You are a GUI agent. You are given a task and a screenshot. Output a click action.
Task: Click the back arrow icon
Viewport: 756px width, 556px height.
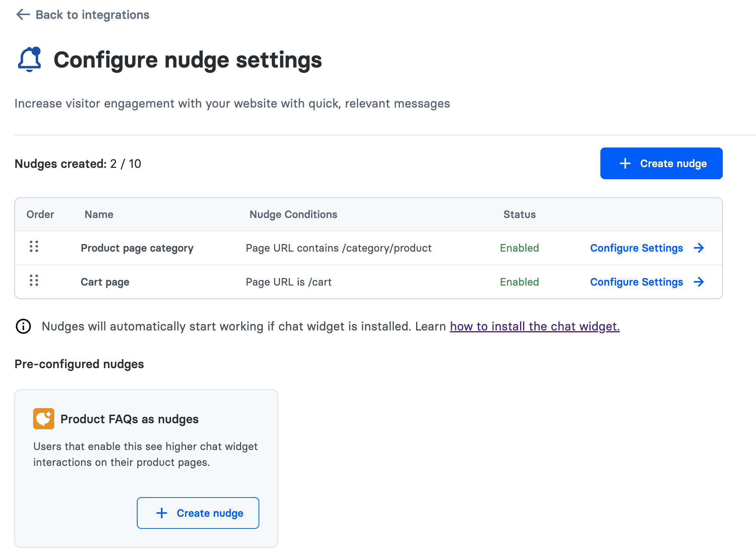(23, 15)
